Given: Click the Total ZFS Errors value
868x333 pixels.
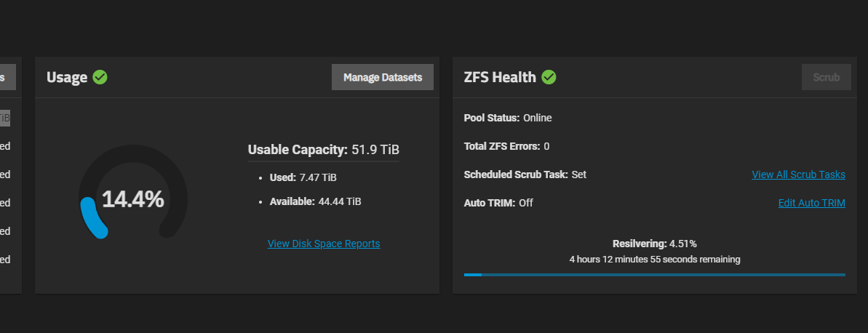Looking at the screenshot, I should 546,146.
